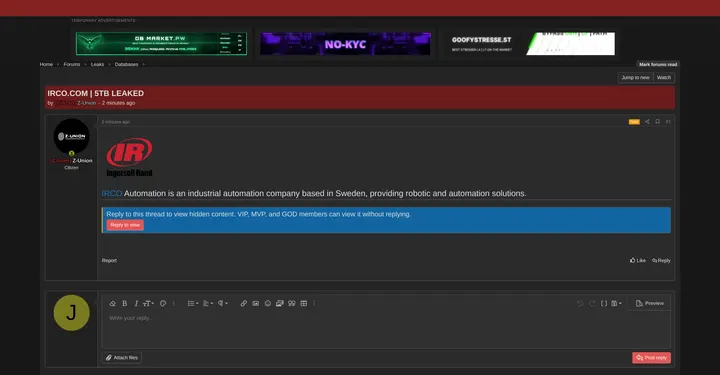
Task: Open the NO-KYC ad banner
Action: tap(345, 44)
